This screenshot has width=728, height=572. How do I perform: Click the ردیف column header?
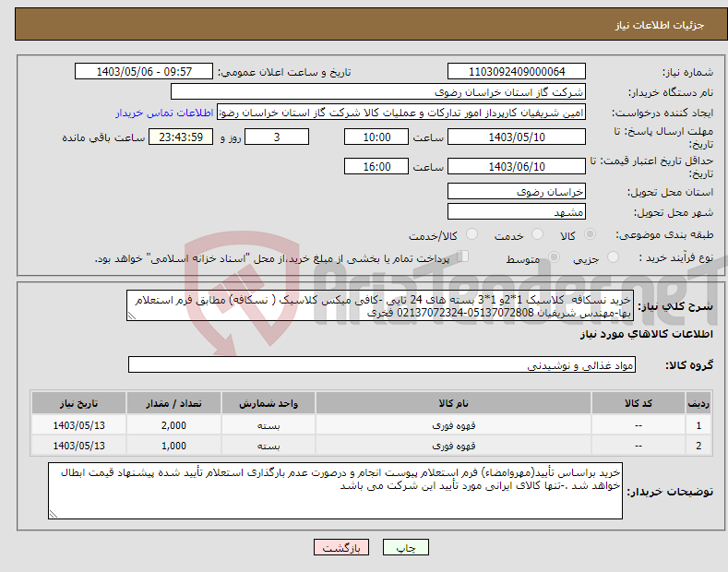(x=698, y=403)
